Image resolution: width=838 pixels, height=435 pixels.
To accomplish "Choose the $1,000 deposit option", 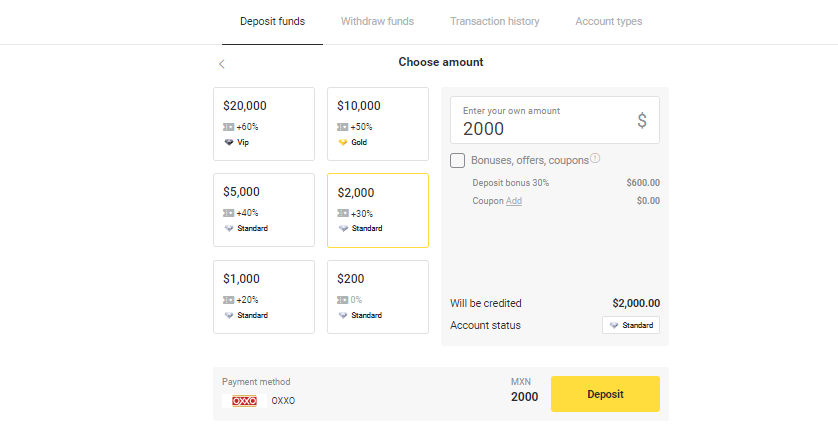I will click(264, 297).
